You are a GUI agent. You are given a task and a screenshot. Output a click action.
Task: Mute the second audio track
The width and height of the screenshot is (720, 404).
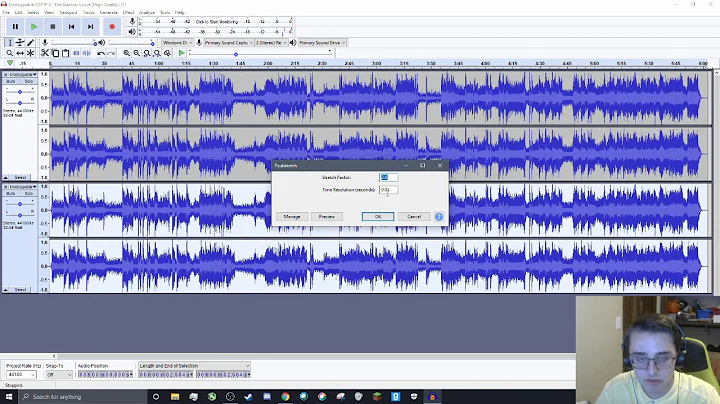[11, 194]
